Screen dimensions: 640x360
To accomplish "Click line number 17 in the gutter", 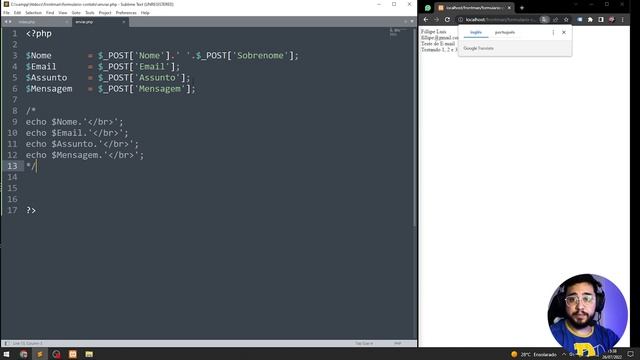I will (12, 210).
